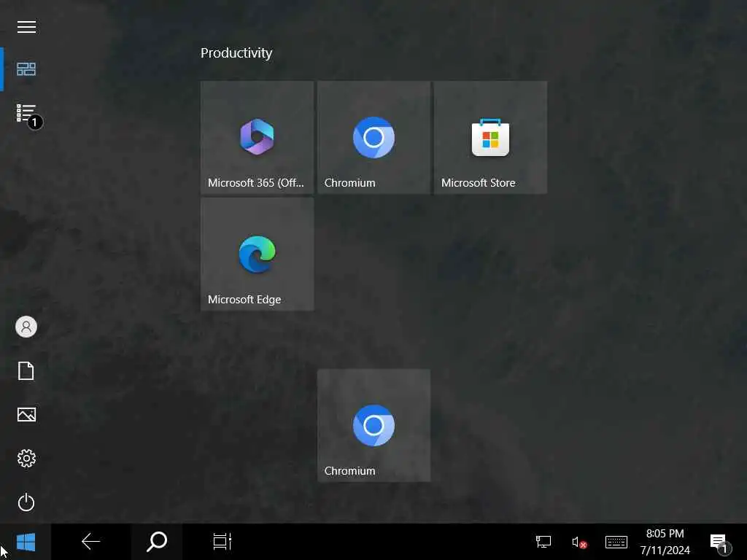Image resolution: width=747 pixels, height=560 pixels.
Task: Open the Action Center notifications icon
Action: 720,542
